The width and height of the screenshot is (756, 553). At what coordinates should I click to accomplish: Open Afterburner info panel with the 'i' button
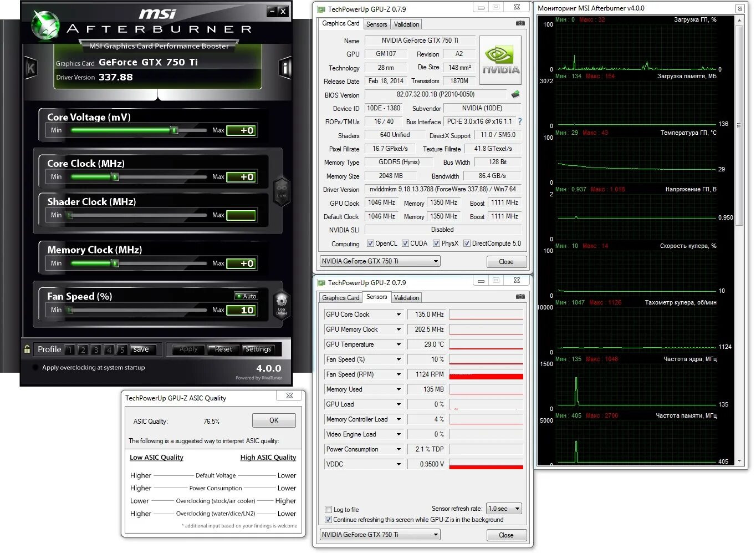click(x=285, y=68)
